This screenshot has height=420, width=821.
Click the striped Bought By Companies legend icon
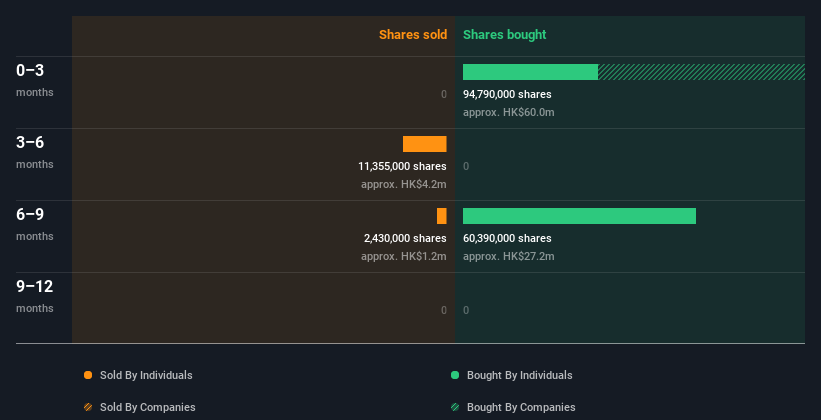point(455,407)
